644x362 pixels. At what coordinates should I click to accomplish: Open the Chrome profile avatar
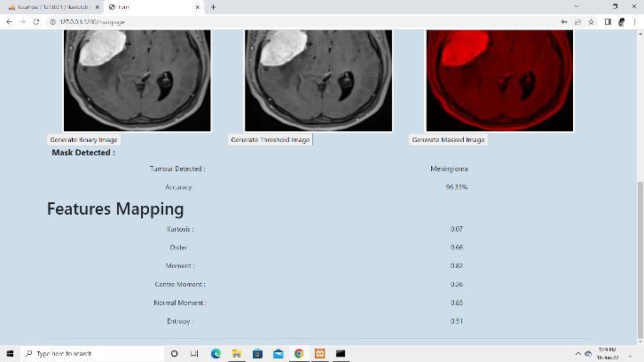click(622, 22)
